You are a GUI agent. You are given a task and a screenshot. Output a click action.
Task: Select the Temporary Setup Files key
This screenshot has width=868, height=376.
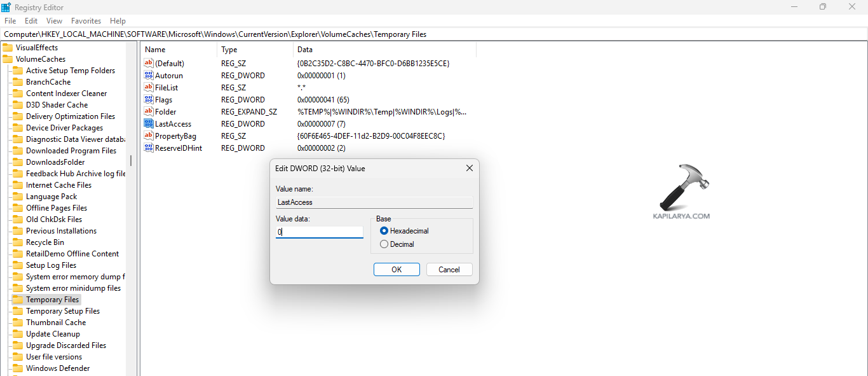(x=63, y=311)
